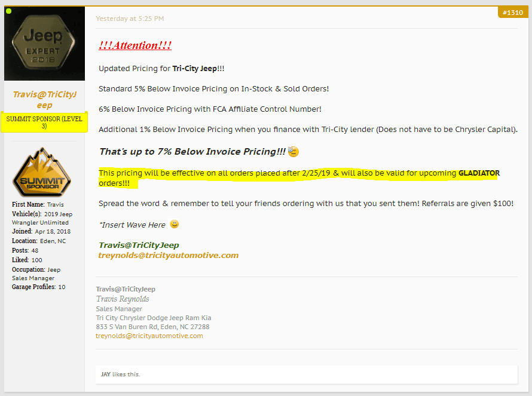Viewport: 532px width, 396px height.
Task: Click the Yesterday at 5:25 PM timestamp
Action: click(x=130, y=19)
